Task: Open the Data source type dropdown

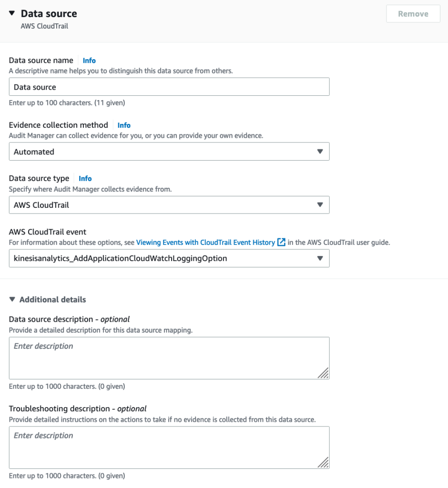Action: tap(169, 204)
